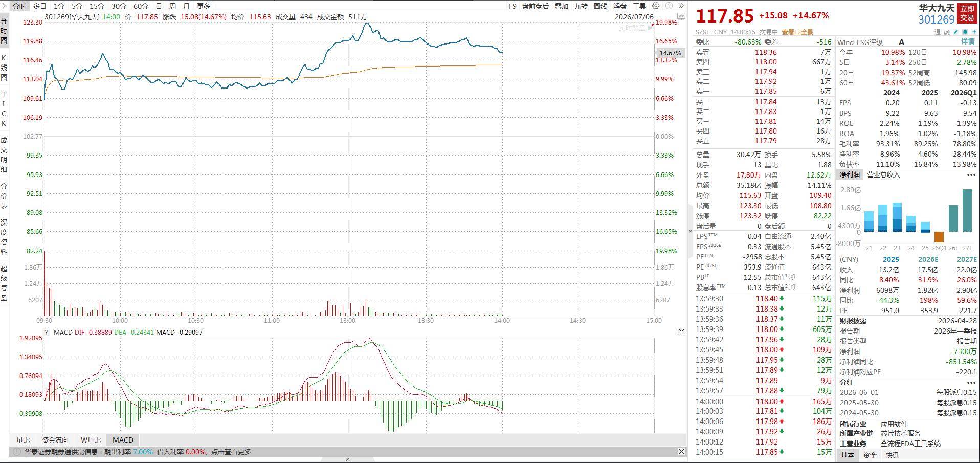Screen dimensions: 980x463
Task: Toggle 盘前盘后 pre/post-market display
Action: [x=536, y=6]
